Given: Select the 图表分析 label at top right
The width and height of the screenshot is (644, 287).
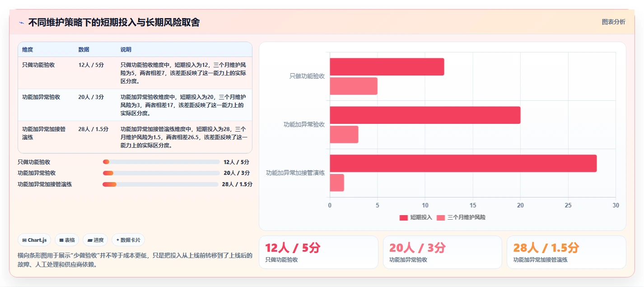Looking at the screenshot, I should pyautogui.click(x=613, y=22).
